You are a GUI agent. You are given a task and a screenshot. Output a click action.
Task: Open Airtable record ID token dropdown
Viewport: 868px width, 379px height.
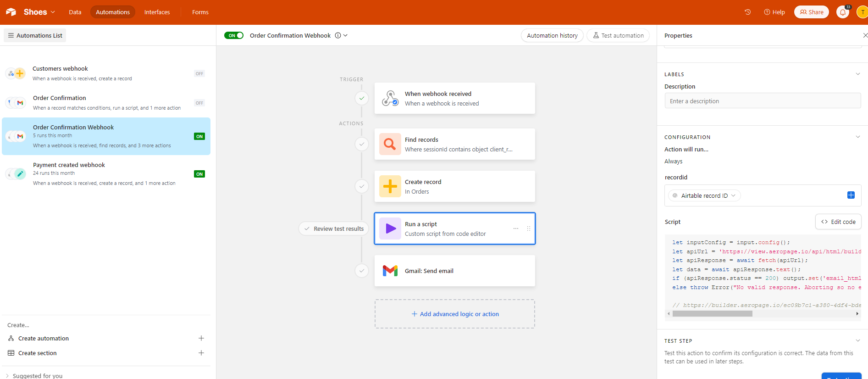pyautogui.click(x=704, y=195)
